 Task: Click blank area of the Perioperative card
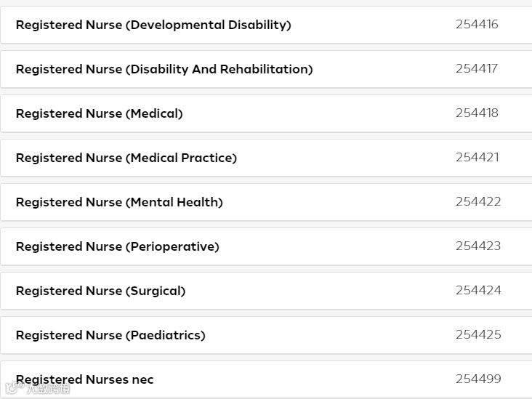[x=334, y=247]
